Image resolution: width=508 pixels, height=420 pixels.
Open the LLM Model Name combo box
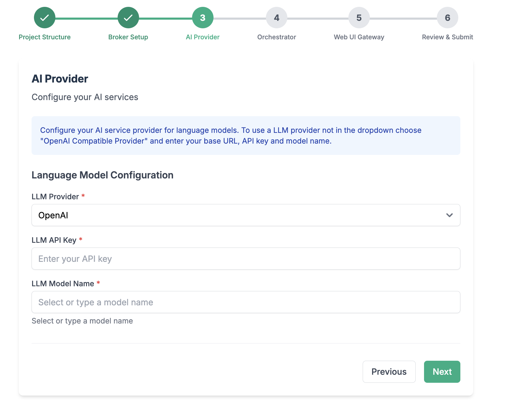click(x=246, y=302)
